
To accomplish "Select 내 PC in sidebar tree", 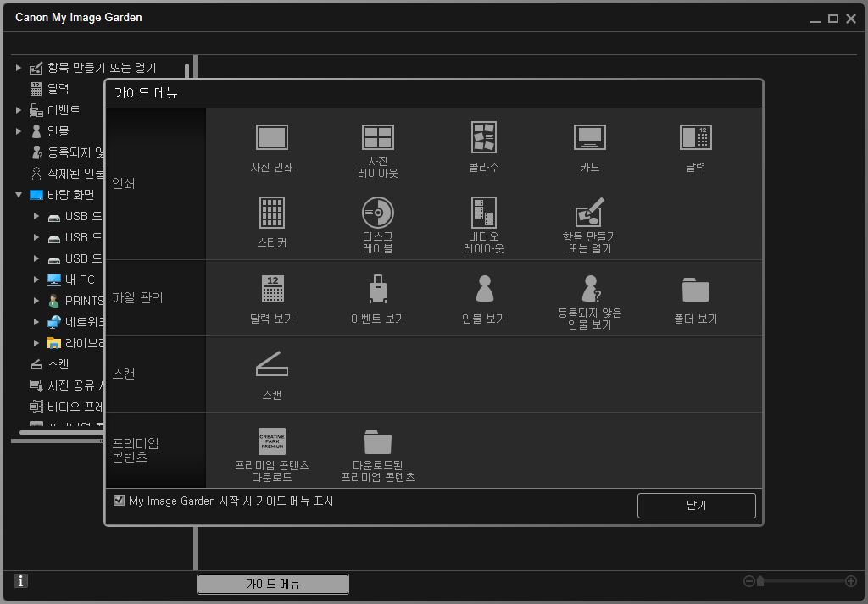I will [71, 280].
